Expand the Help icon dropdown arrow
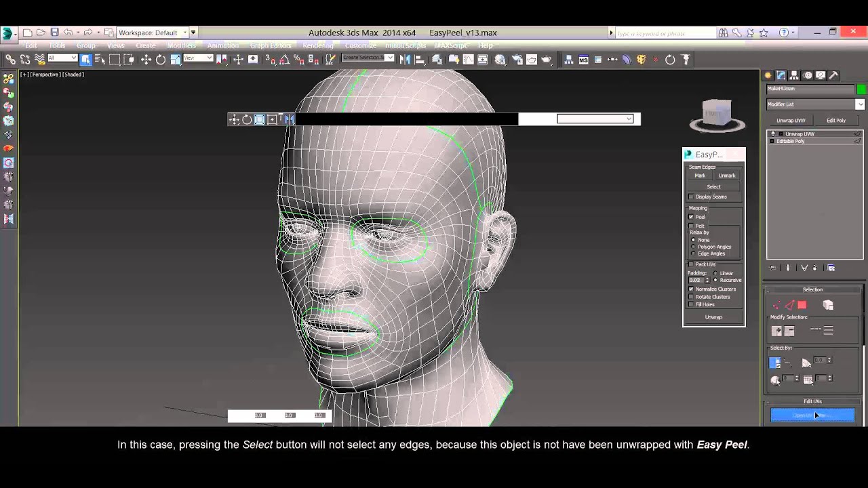868x488 pixels. click(793, 33)
